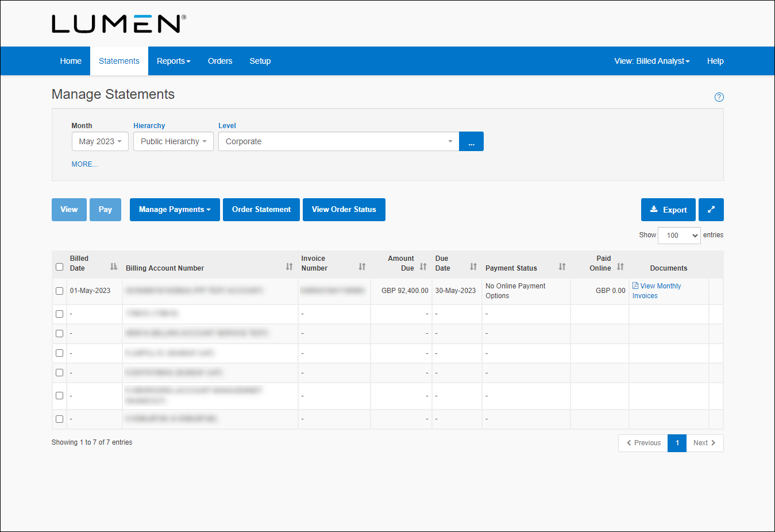
Task: Open the Public Hierarchy dropdown
Action: tap(173, 141)
